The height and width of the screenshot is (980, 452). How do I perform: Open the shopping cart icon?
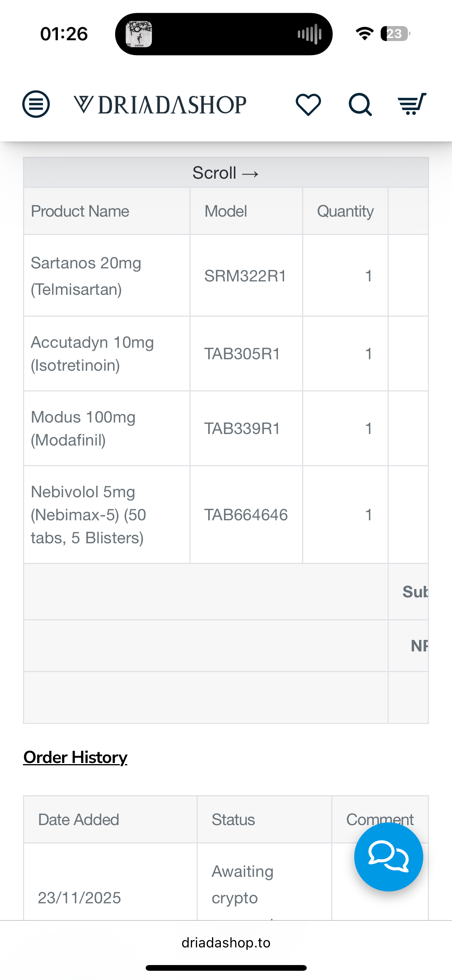click(412, 104)
